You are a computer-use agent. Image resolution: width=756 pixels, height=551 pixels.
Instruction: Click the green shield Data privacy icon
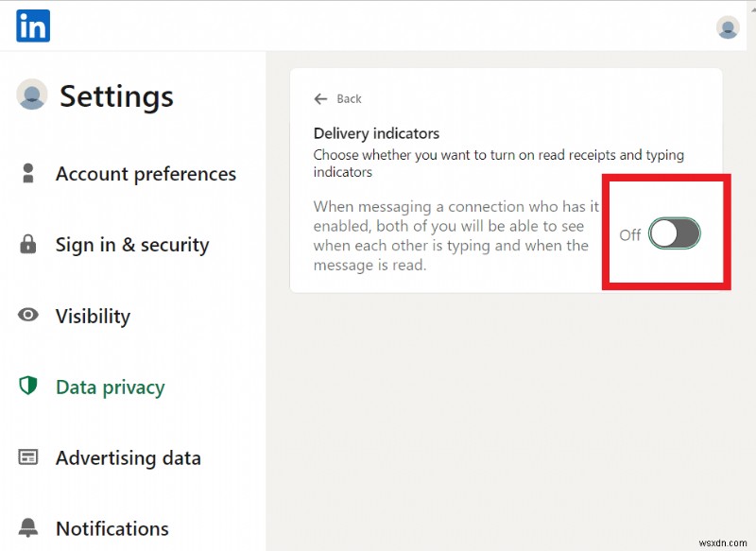coord(28,386)
